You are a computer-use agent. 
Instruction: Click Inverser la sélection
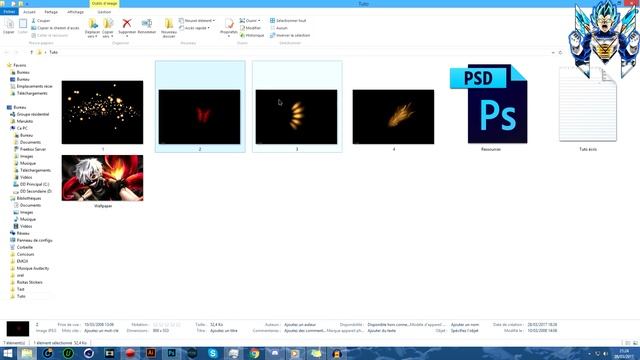290,35
